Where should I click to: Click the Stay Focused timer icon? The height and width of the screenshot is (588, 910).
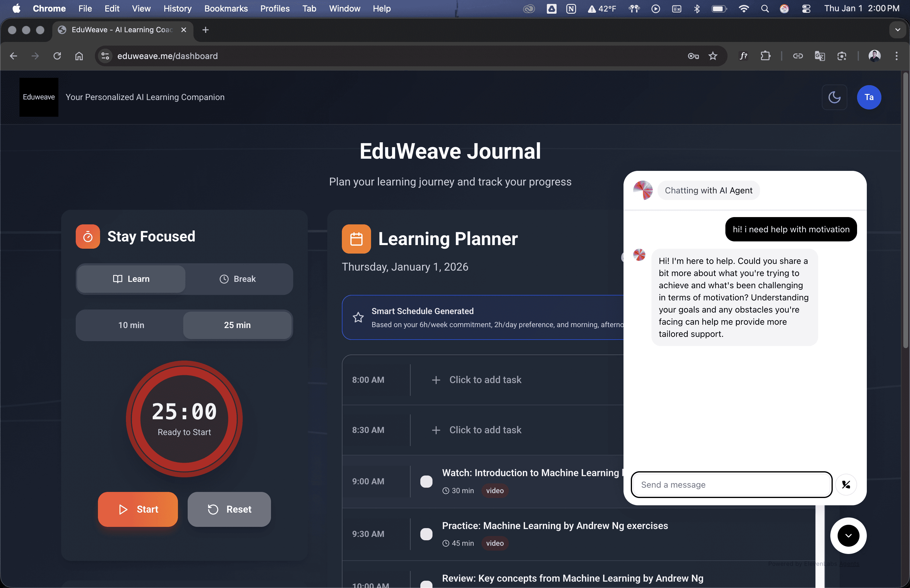(88, 237)
